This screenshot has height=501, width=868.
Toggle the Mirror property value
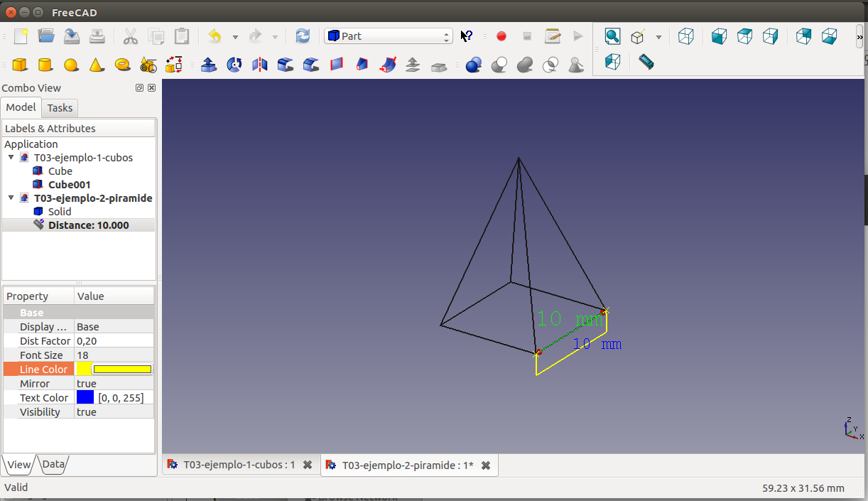tap(114, 384)
